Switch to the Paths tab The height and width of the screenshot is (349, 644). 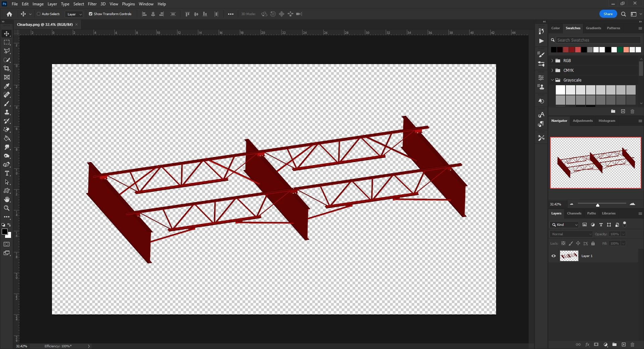pos(591,213)
